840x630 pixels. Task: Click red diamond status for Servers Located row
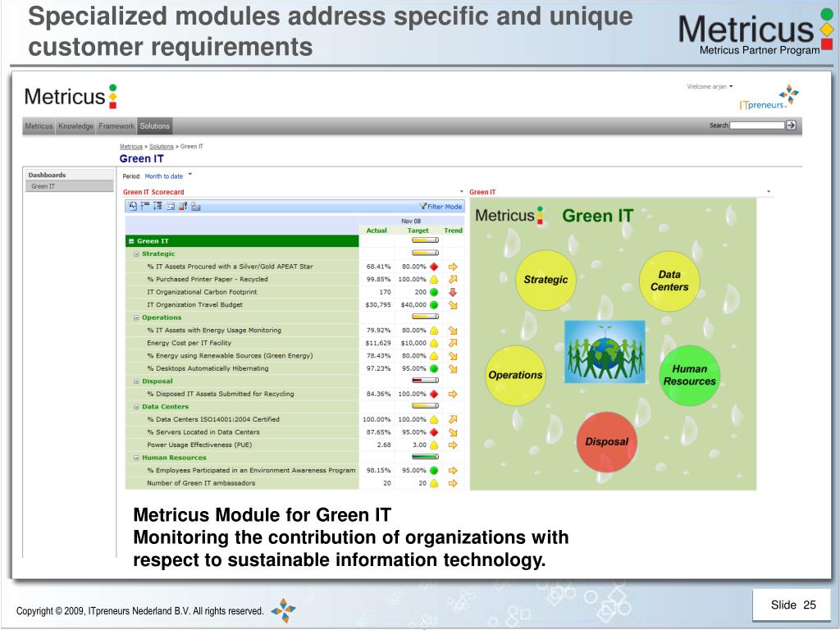click(434, 433)
